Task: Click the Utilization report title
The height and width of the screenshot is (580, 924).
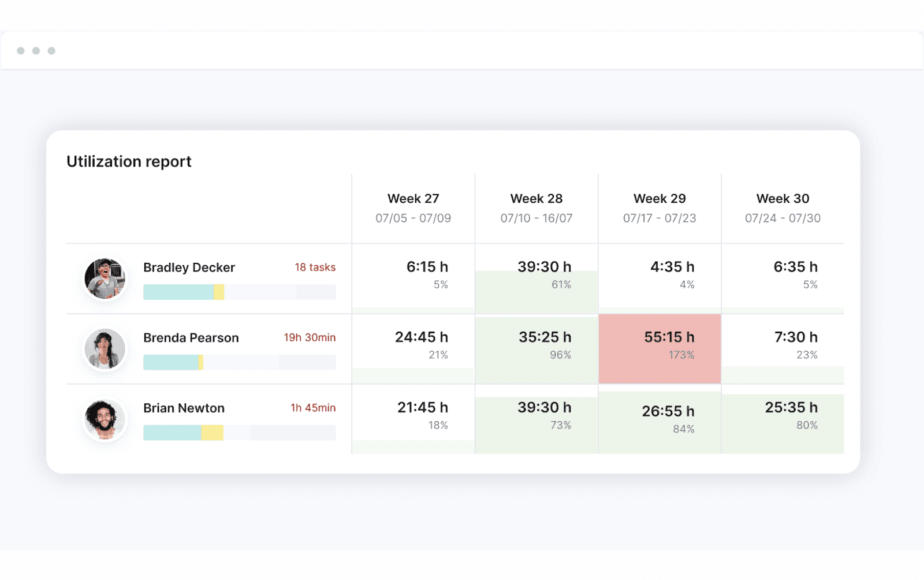Action: (129, 161)
